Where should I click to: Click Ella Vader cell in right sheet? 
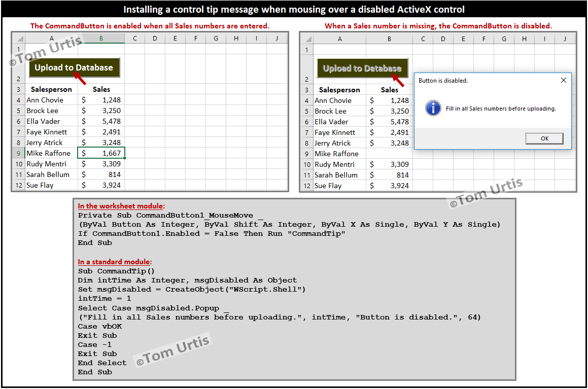pos(340,122)
